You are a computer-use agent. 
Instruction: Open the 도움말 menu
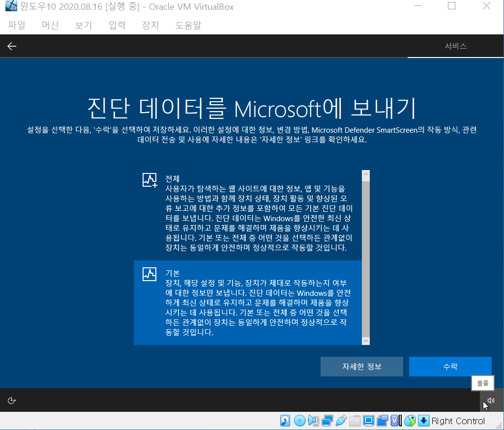click(188, 25)
